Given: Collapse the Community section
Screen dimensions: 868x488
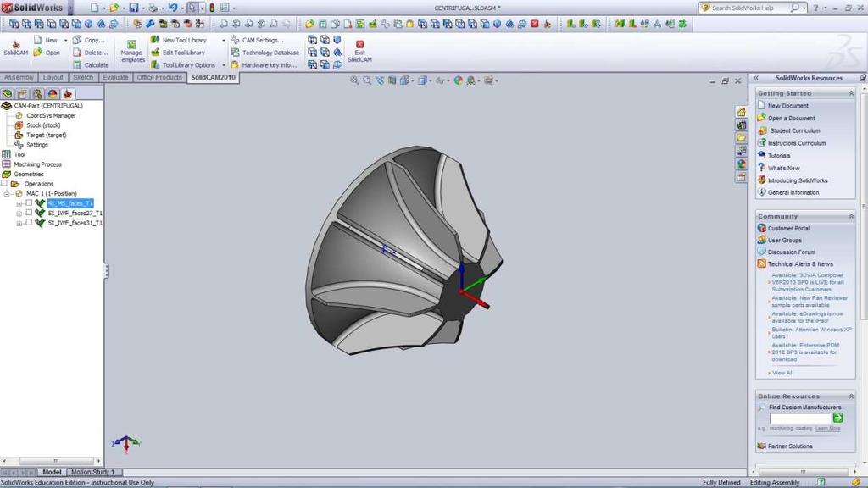Looking at the screenshot, I should (851, 216).
